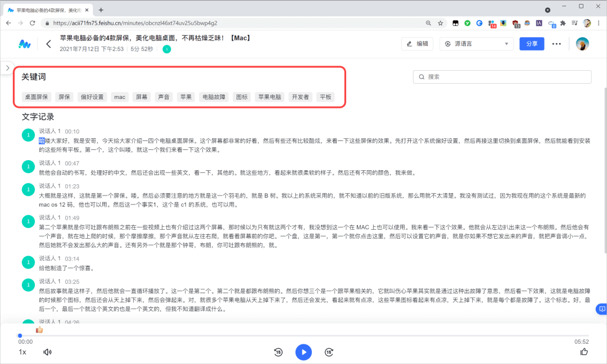Select the 屏保 keyword tag
The height and width of the screenshot is (364, 607).
tap(64, 97)
